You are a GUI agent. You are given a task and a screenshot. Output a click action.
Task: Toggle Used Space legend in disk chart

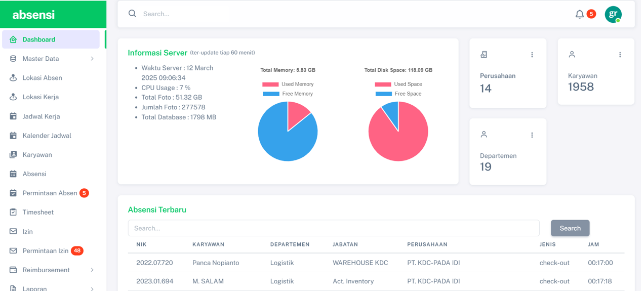[398, 84]
